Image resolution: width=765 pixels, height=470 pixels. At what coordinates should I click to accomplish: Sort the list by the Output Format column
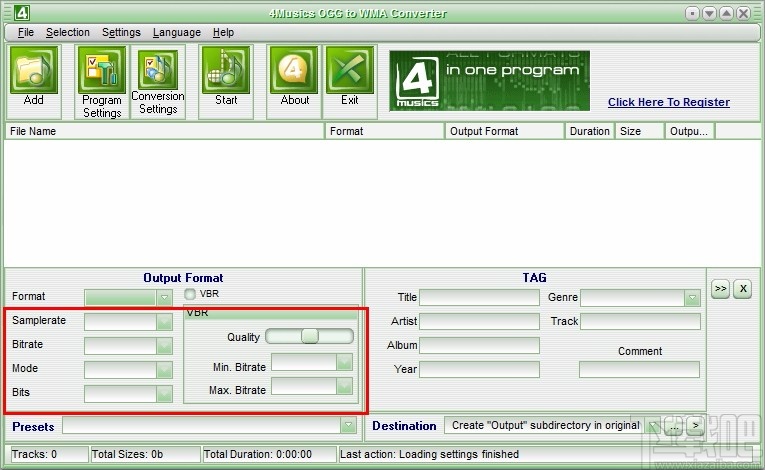[x=504, y=131]
